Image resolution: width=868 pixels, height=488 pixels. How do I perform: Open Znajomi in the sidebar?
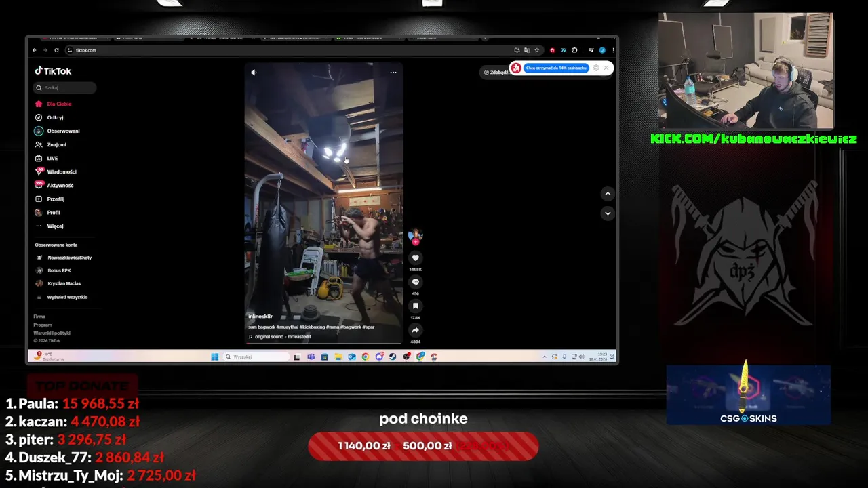(51, 144)
